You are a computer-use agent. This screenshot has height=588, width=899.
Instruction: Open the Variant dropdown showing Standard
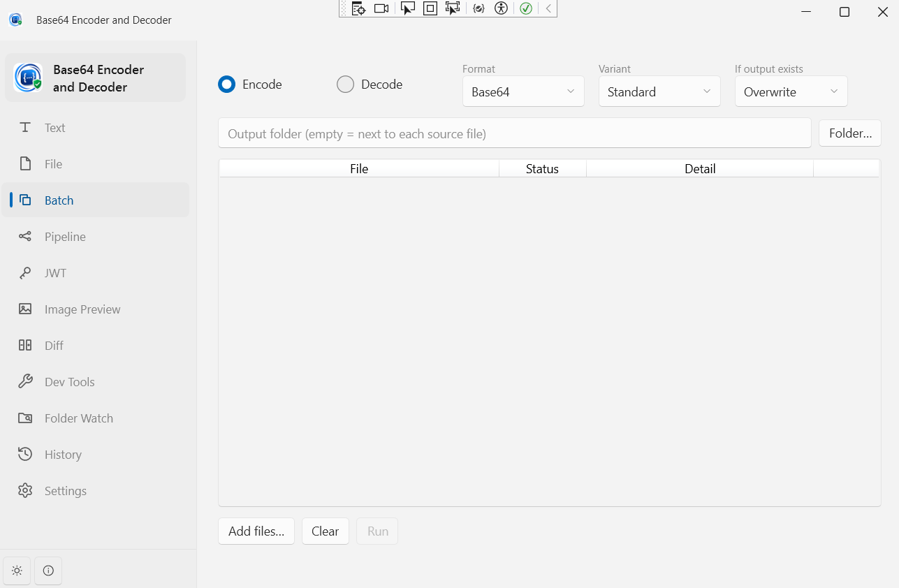659,91
